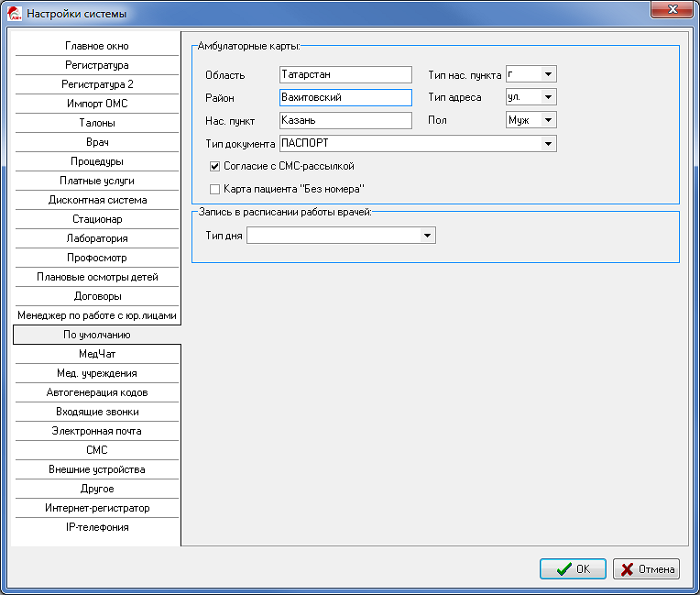This screenshot has height=595, width=700.
Task: Open the Врач settings tab
Action: tap(97, 142)
